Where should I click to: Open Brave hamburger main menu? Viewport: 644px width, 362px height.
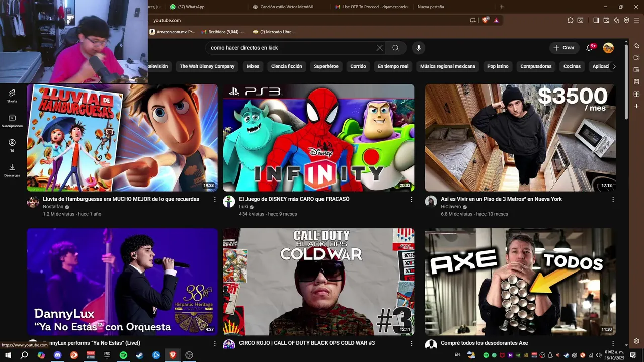coord(636,20)
